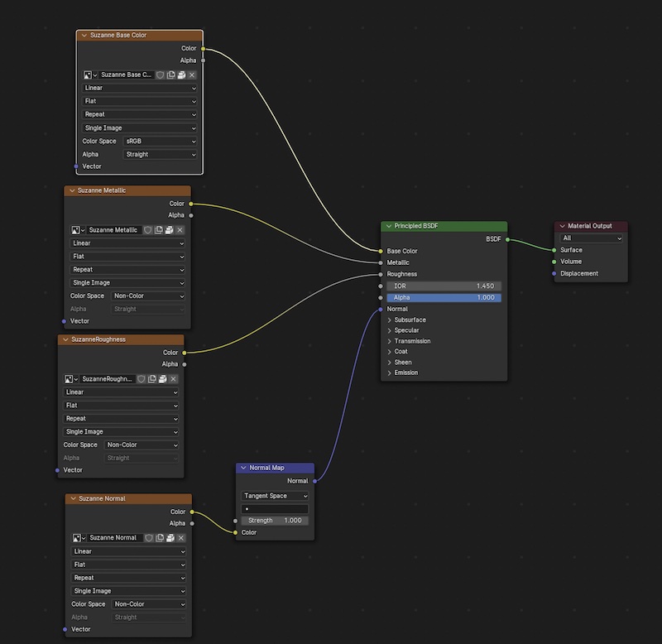
Task: Open Non-Color dropdown in Suzanne Normal node
Action: click(149, 604)
